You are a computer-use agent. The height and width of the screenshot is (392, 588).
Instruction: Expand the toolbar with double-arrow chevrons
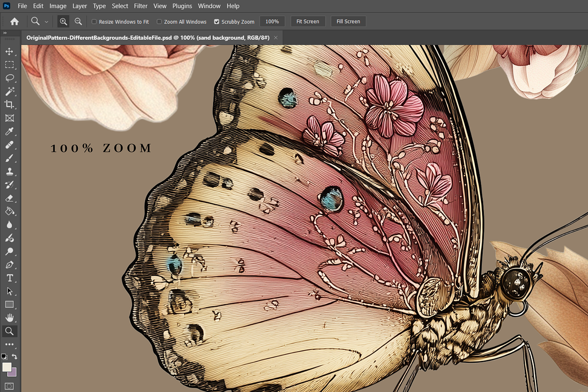point(5,33)
